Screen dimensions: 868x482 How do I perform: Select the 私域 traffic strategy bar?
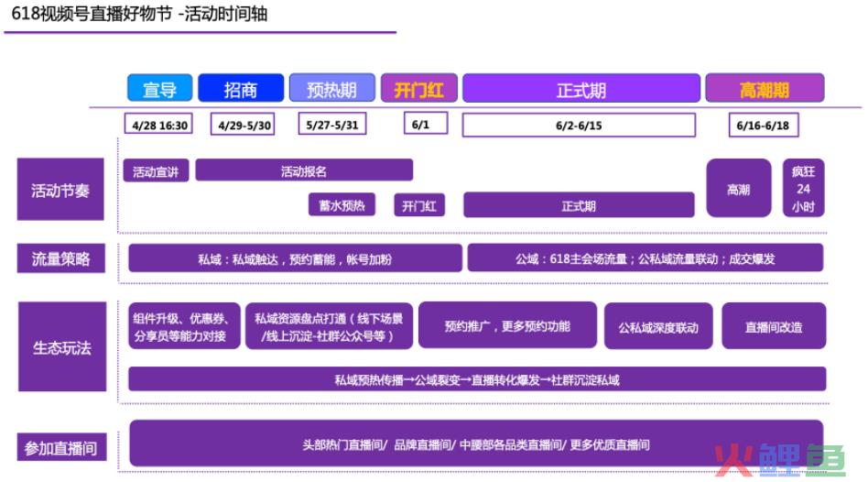pyautogui.click(x=295, y=258)
